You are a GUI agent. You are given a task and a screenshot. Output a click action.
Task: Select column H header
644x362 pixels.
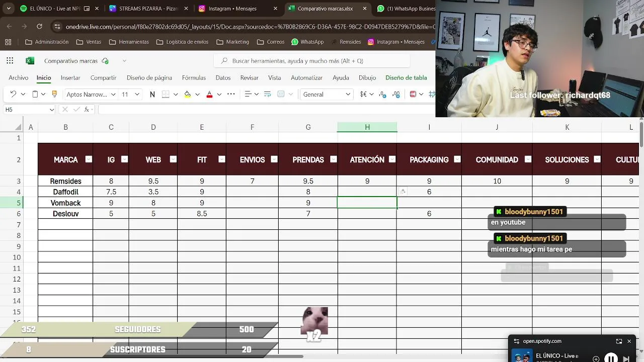[x=367, y=127]
